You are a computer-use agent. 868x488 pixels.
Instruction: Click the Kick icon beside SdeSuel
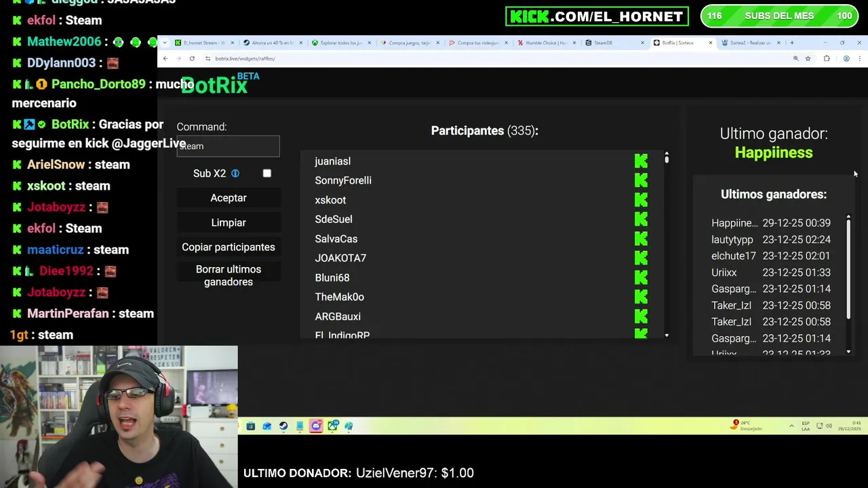641,219
